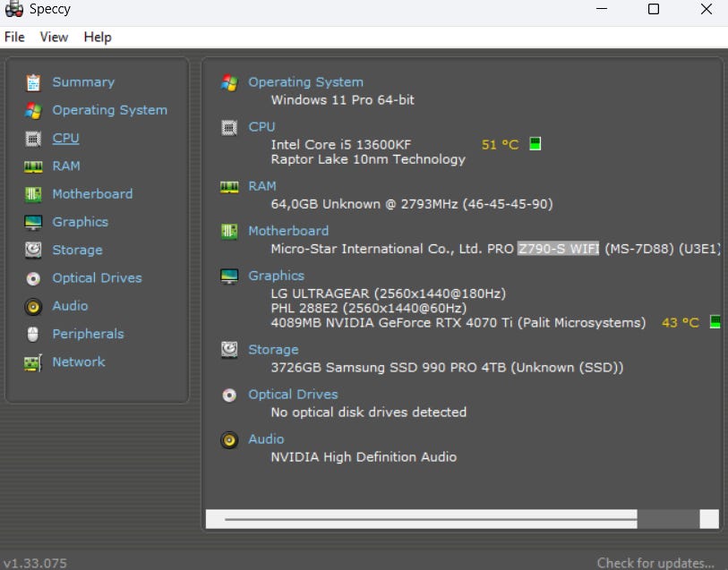Select Operating System in the sidebar
This screenshot has height=570, width=728.
coord(109,110)
